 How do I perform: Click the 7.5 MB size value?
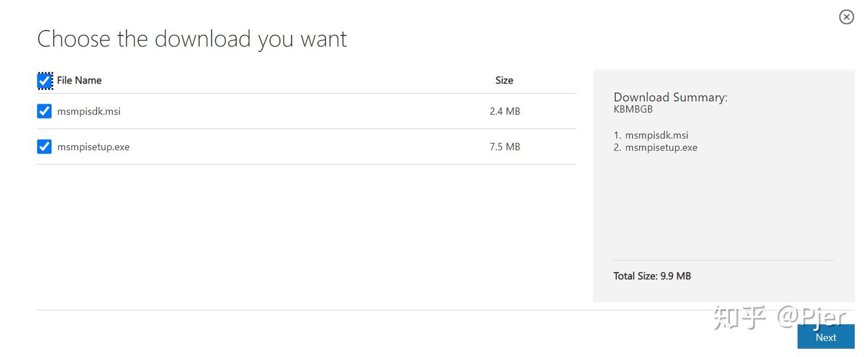click(x=505, y=147)
